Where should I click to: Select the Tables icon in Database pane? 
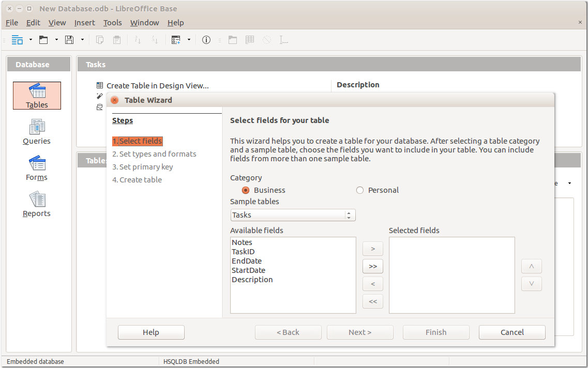click(37, 96)
